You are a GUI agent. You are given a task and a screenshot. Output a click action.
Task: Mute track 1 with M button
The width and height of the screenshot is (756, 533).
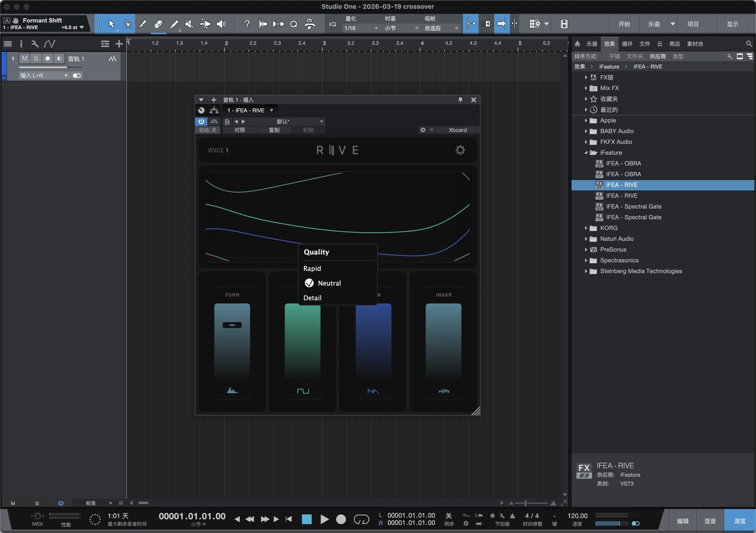[24, 59]
